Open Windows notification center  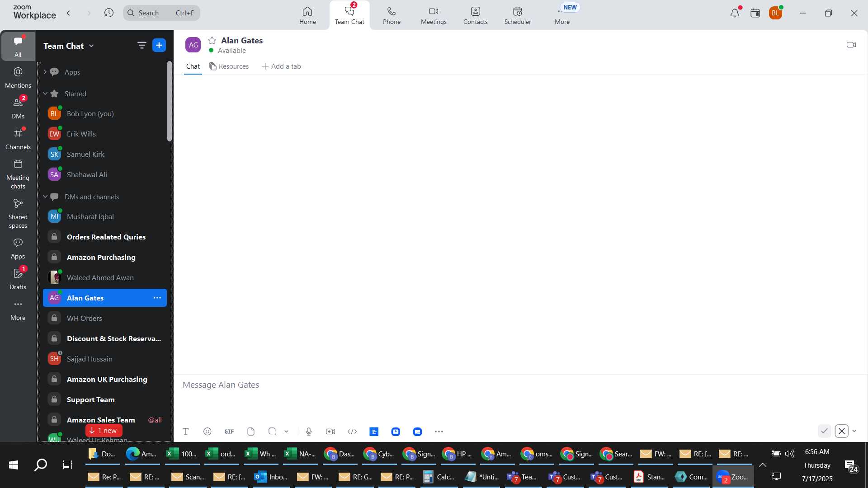point(851,466)
